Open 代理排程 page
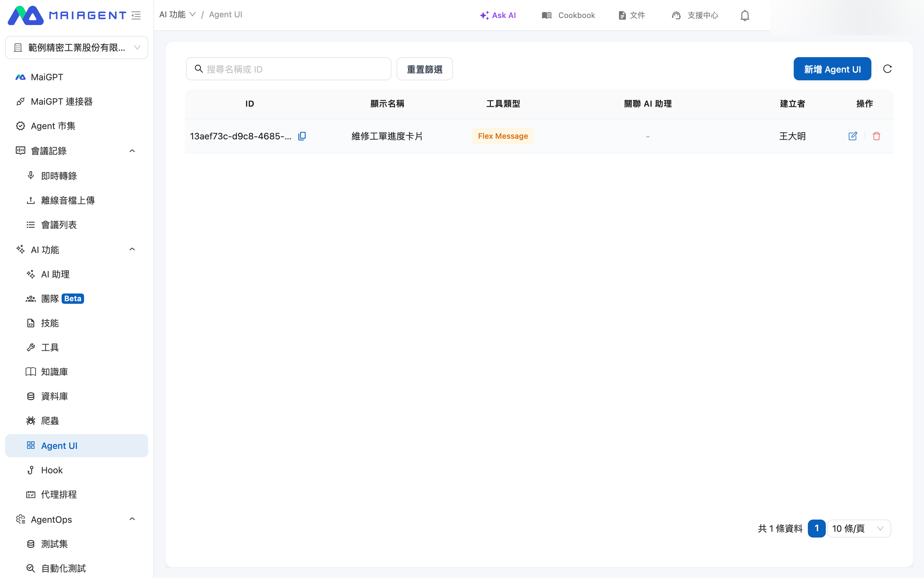The height and width of the screenshot is (578, 924). click(x=76, y=495)
